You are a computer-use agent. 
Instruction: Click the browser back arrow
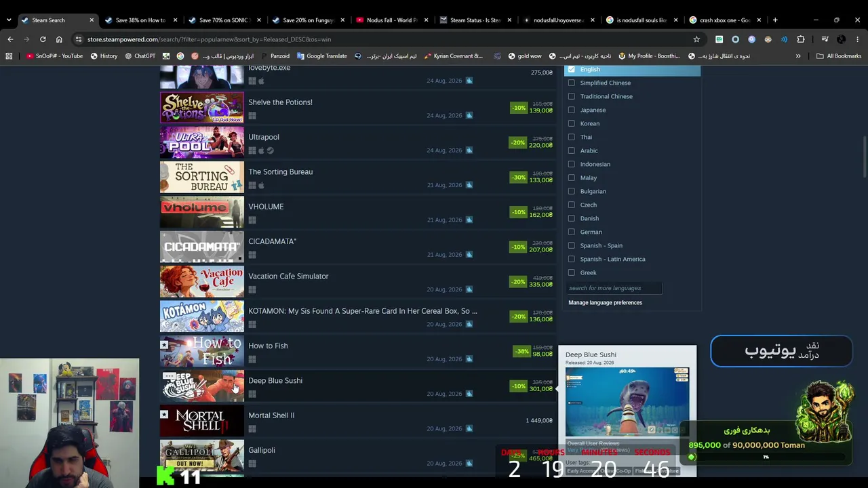[10, 39]
